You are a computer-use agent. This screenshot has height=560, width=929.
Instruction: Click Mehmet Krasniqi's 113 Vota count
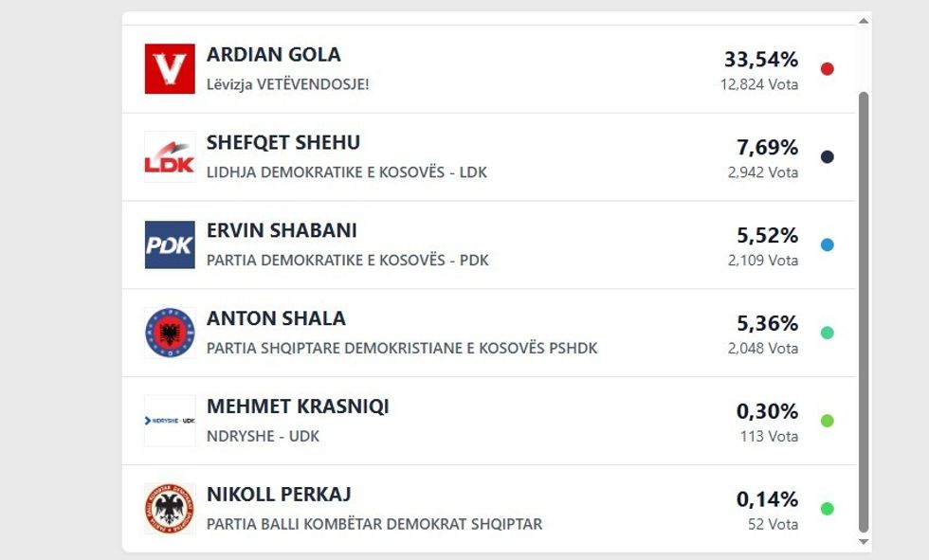coord(769,437)
